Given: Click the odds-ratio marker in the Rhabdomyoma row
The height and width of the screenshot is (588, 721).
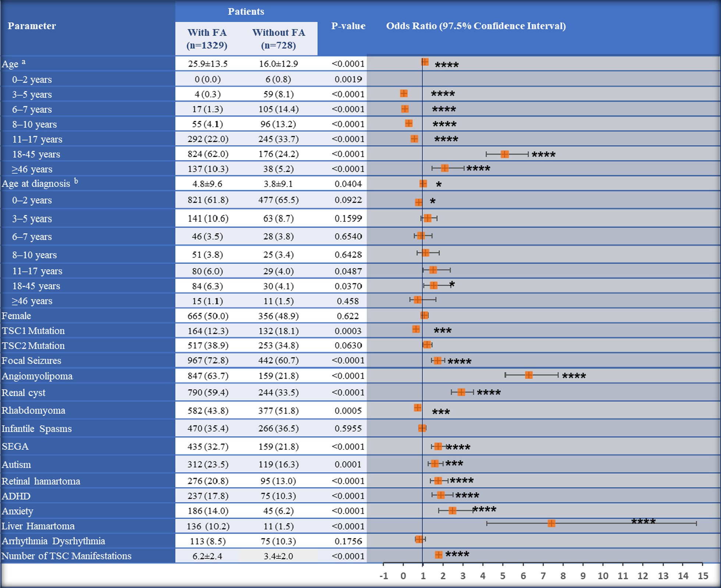Looking at the screenshot, I should (418, 408).
